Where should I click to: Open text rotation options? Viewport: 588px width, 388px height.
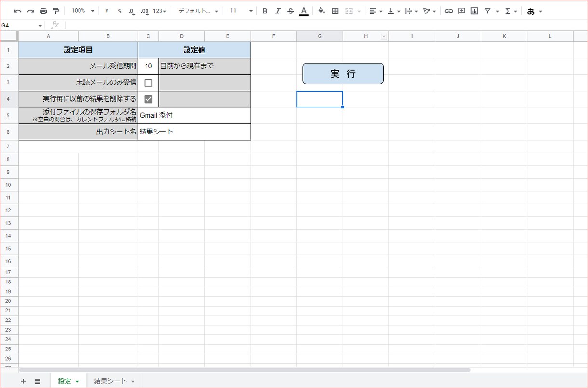point(429,11)
